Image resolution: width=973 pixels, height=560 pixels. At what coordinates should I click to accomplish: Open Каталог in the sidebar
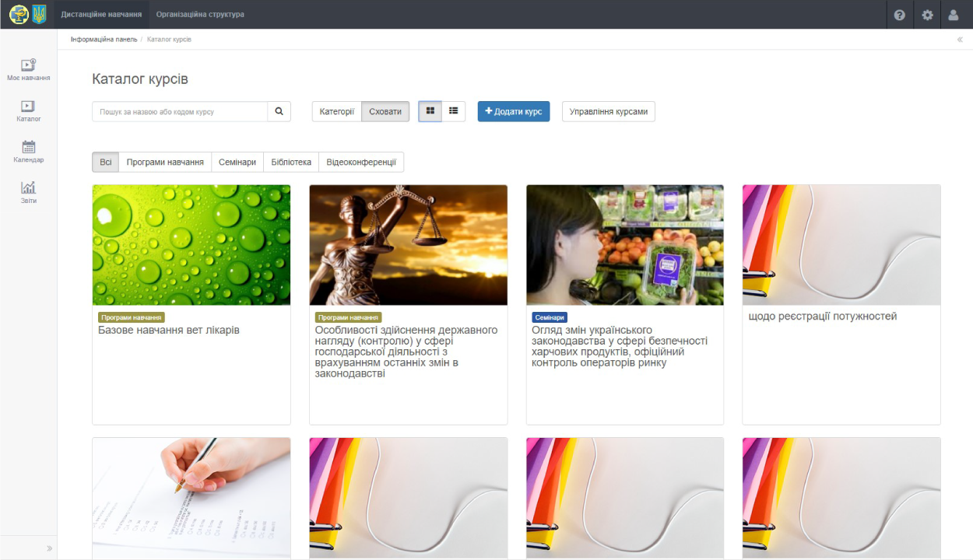click(x=29, y=111)
